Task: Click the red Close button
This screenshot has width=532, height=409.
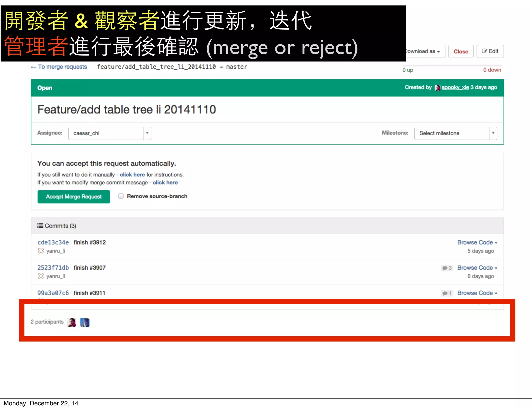Action: point(461,51)
